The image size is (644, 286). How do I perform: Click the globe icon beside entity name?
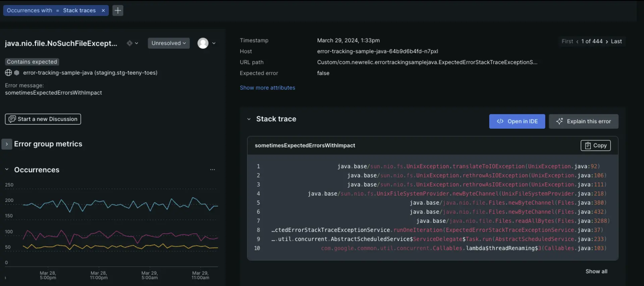point(8,73)
